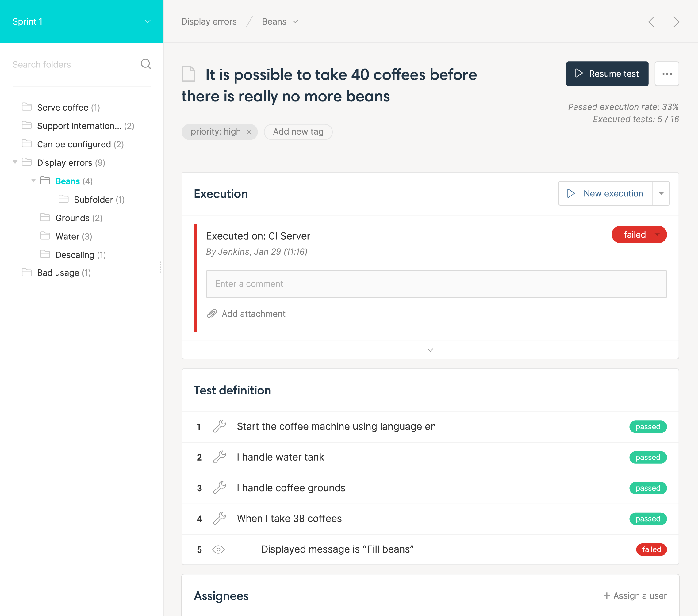Click Assign a user
The width and height of the screenshot is (698, 616).
pos(640,596)
